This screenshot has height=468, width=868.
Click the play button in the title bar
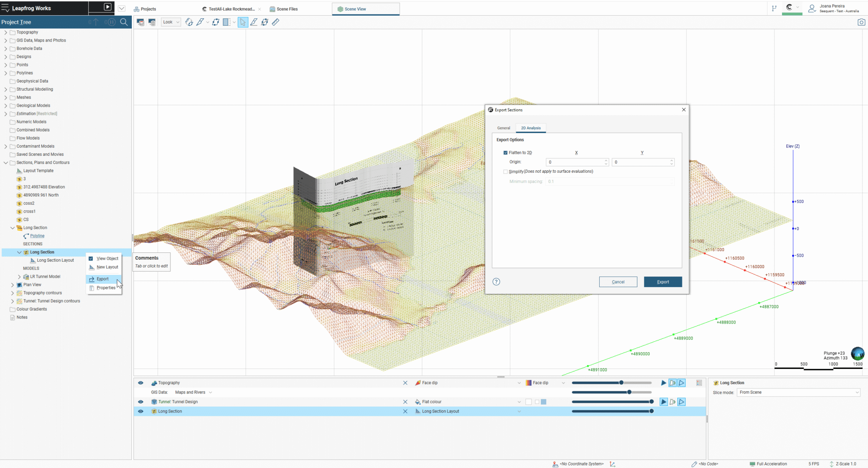pos(108,7)
